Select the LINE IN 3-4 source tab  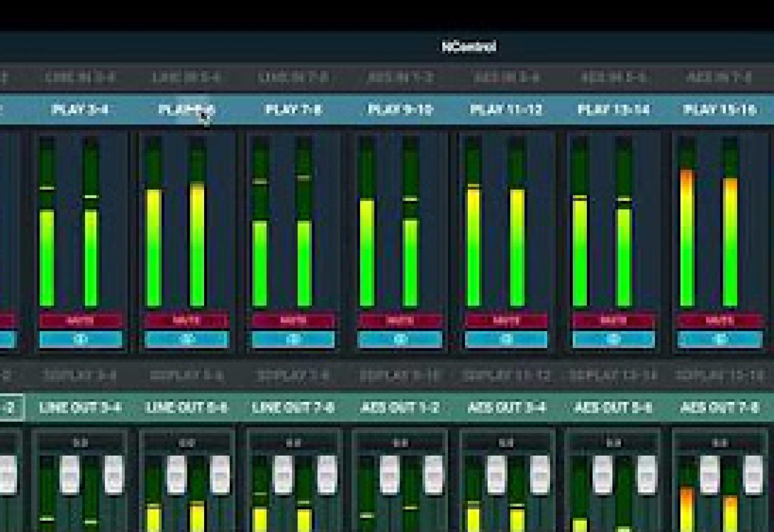coord(80,77)
